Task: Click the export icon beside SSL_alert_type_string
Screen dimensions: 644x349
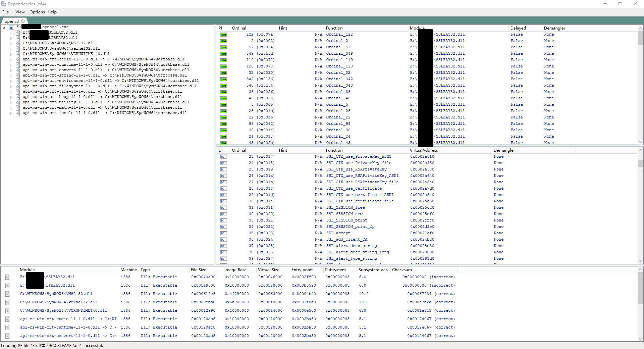Action: [x=223, y=259]
